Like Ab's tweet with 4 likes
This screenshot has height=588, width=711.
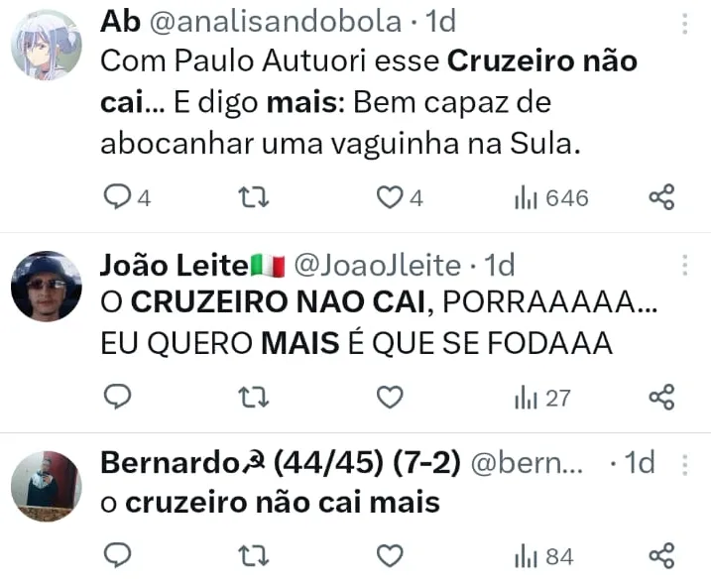click(x=389, y=198)
